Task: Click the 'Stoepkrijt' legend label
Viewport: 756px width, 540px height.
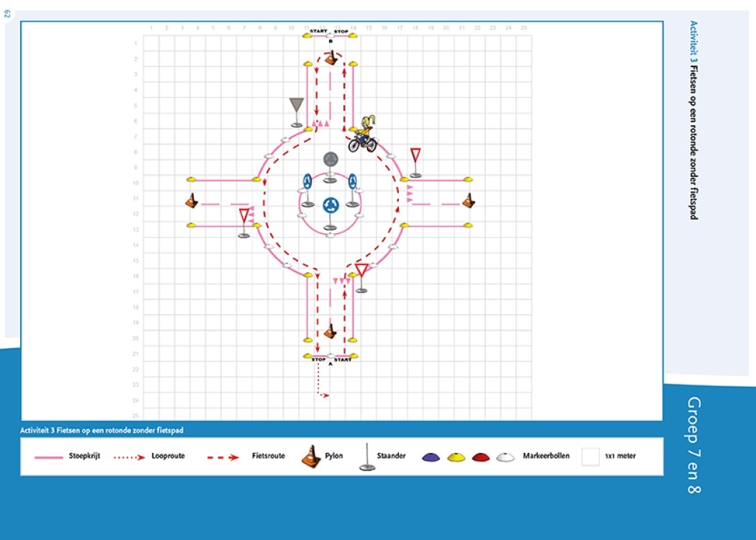Action: tap(84, 456)
